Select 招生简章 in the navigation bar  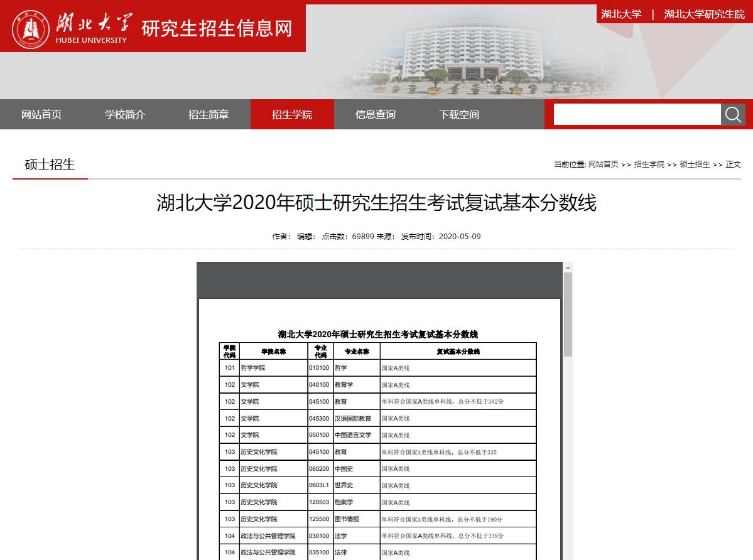(x=209, y=114)
